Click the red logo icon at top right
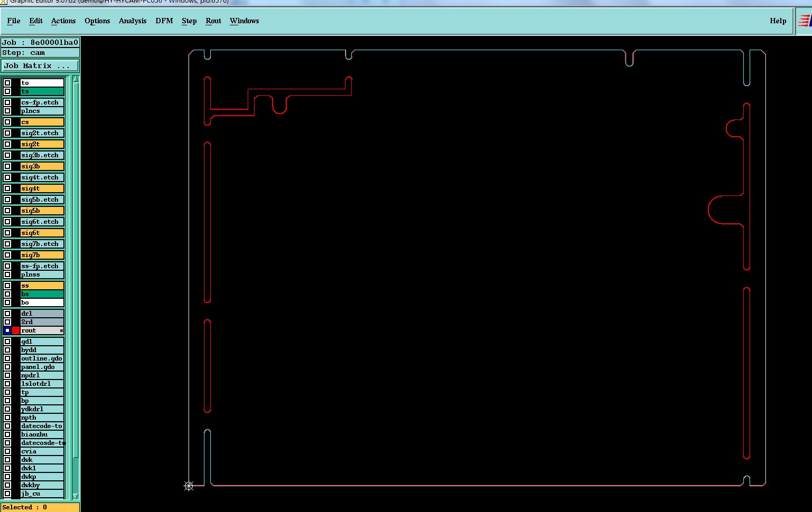The height and width of the screenshot is (512, 812). pos(805,21)
